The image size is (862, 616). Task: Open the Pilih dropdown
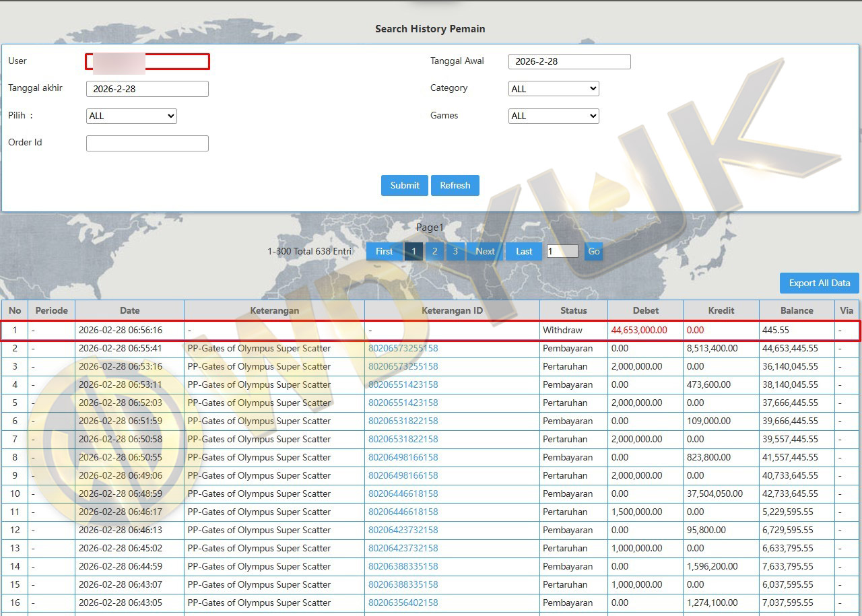(x=131, y=116)
